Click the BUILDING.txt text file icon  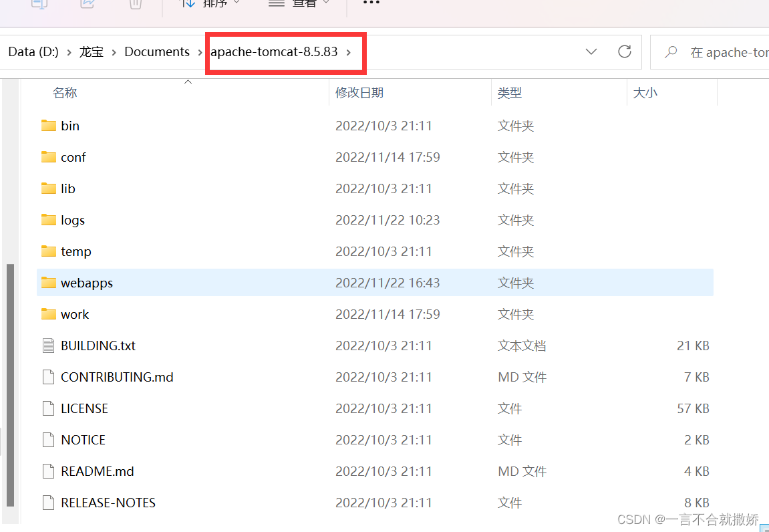point(48,346)
